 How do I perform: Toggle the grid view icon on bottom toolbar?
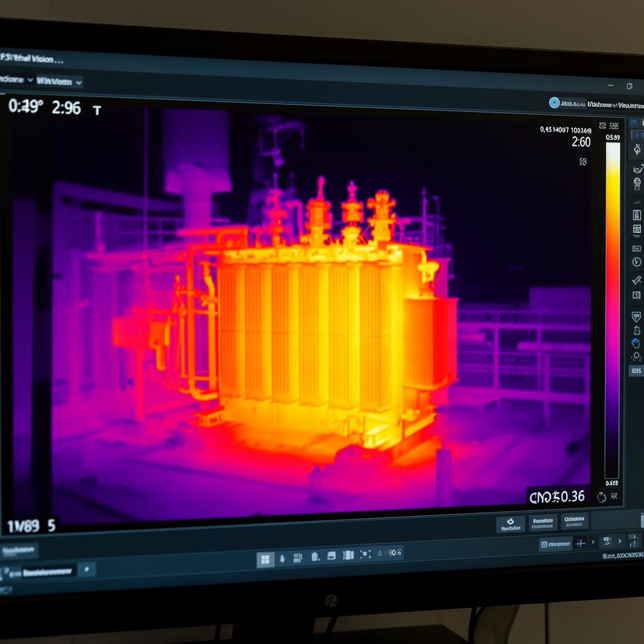coord(265,557)
